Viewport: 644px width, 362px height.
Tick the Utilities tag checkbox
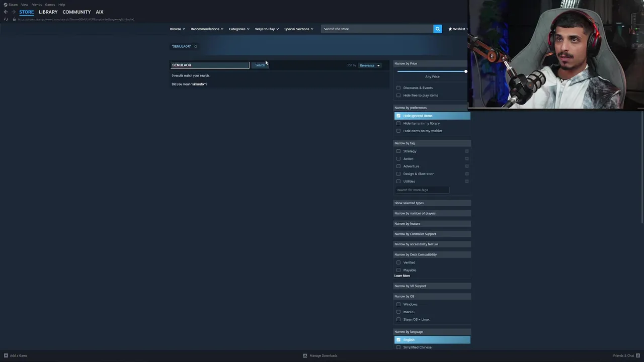tap(398, 181)
